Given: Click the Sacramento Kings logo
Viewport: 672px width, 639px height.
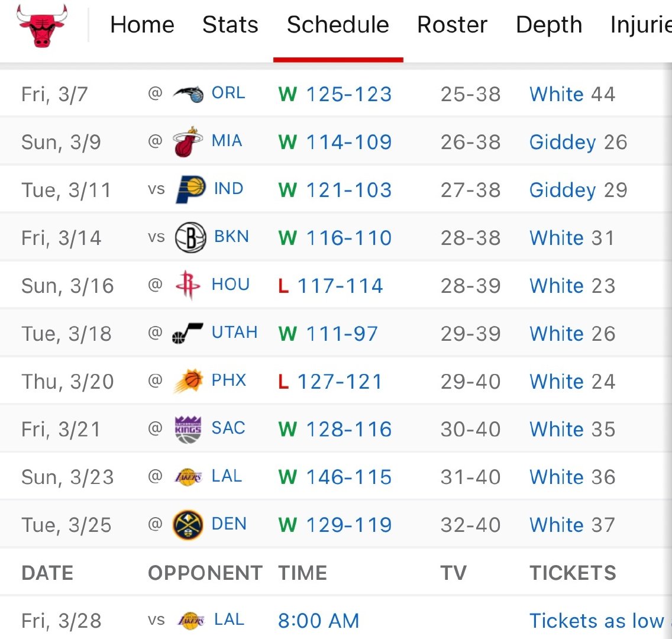Looking at the screenshot, I should click(x=188, y=429).
